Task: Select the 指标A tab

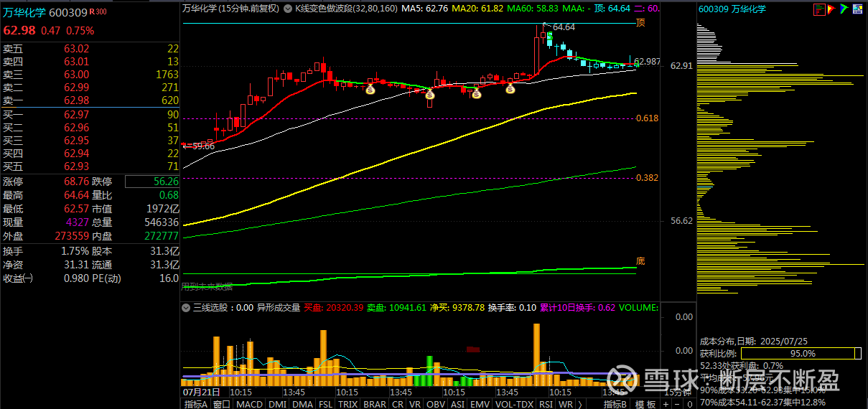Action: point(196,404)
